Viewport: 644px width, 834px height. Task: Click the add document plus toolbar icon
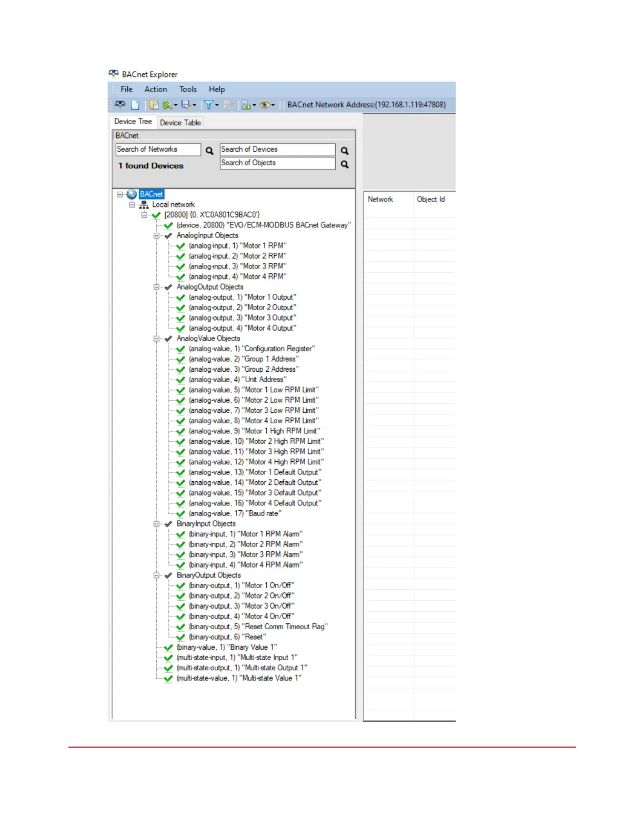[246, 105]
